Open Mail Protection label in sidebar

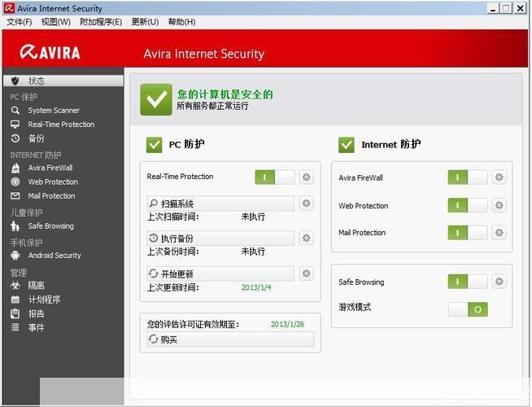tap(51, 196)
